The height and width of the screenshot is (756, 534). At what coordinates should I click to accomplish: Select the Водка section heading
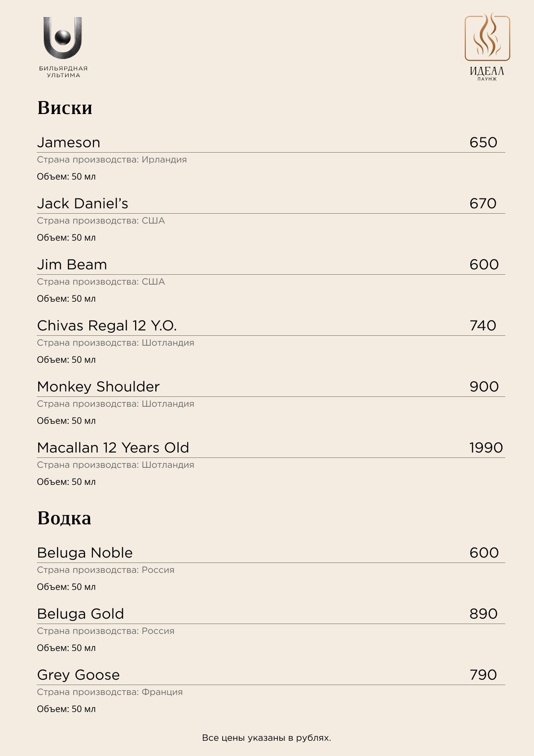pyautogui.click(x=64, y=518)
